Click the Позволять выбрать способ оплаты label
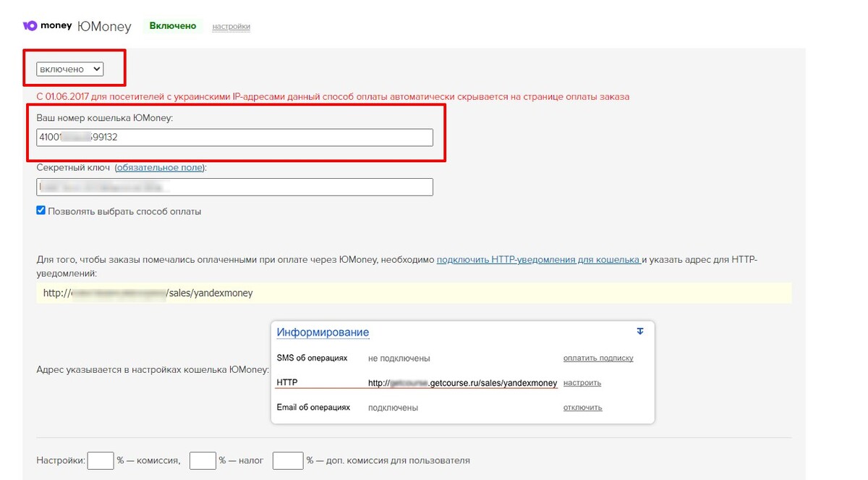 [x=124, y=211]
